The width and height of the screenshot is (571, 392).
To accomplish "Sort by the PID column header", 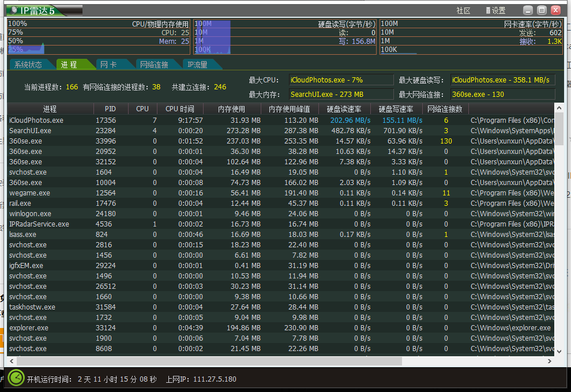I will point(110,108).
